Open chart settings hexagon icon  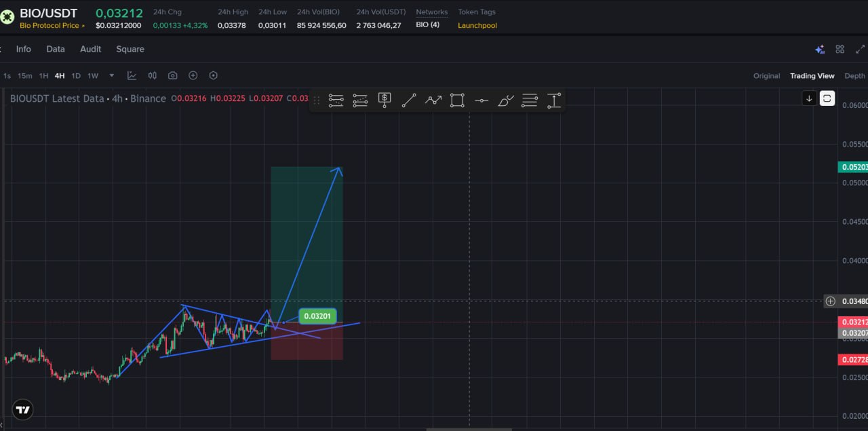pos(214,75)
